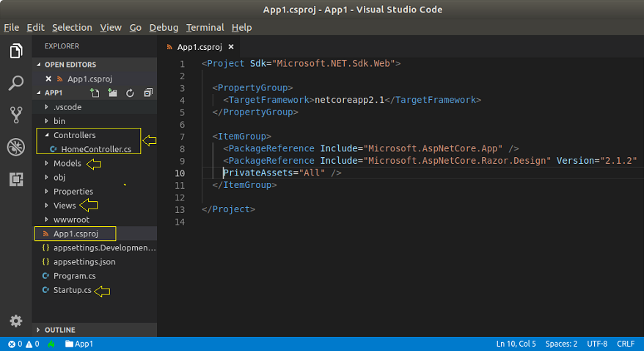Expand the Views folder
This screenshot has width=644, height=351.
click(x=46, y=205)
